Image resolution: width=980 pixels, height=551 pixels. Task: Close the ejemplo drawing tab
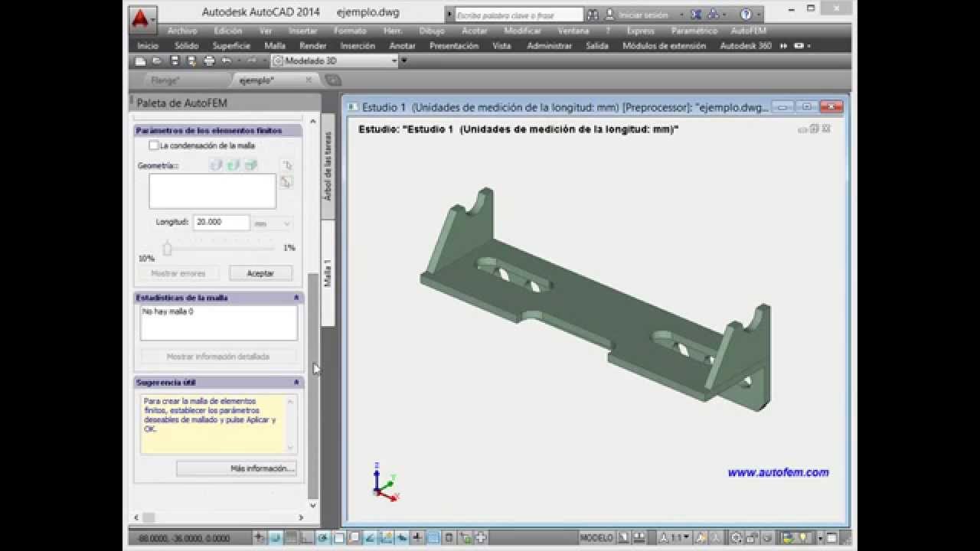[309, 80]
